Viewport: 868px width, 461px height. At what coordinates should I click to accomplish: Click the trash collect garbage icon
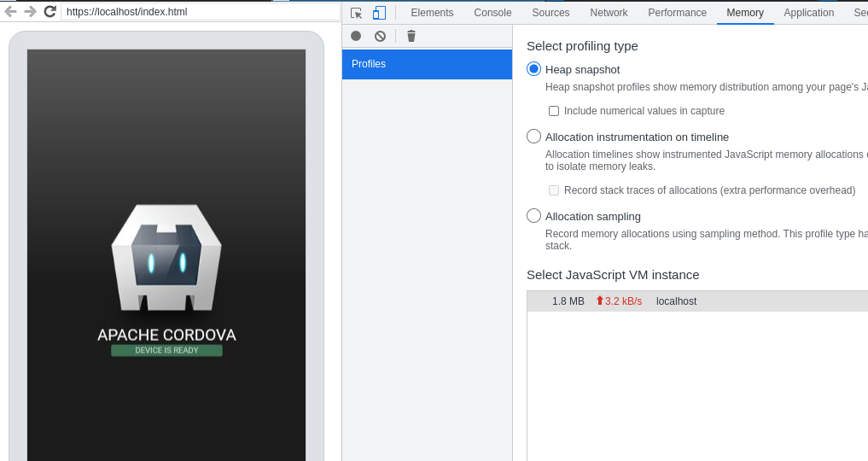tap(411, 36)
